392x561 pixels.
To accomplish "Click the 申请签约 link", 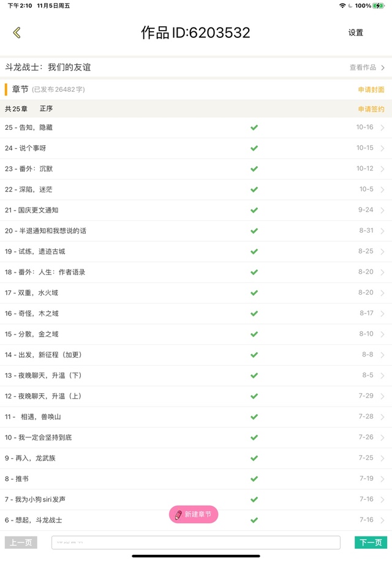I will [x=371, y=109].
